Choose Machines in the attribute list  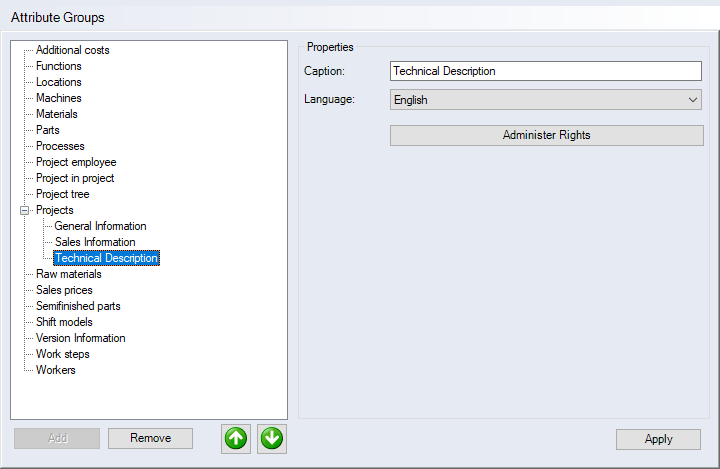(x=59, y=98)
